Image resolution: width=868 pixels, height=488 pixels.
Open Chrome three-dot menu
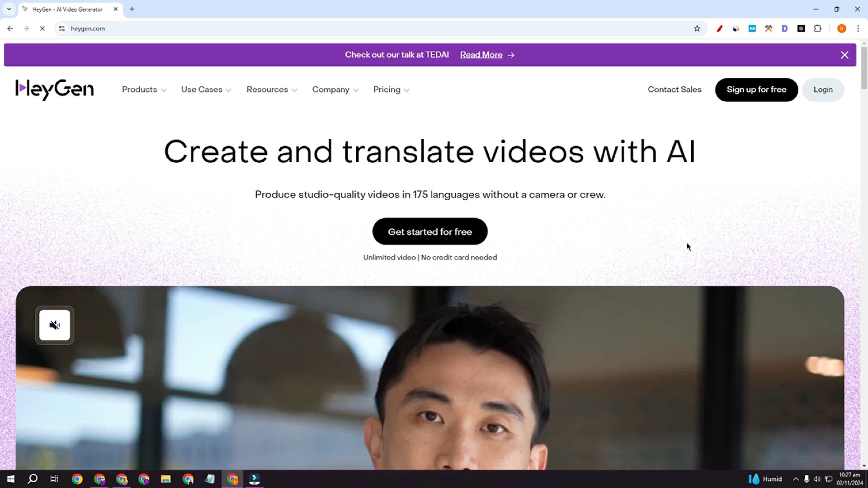click(858, 28)
